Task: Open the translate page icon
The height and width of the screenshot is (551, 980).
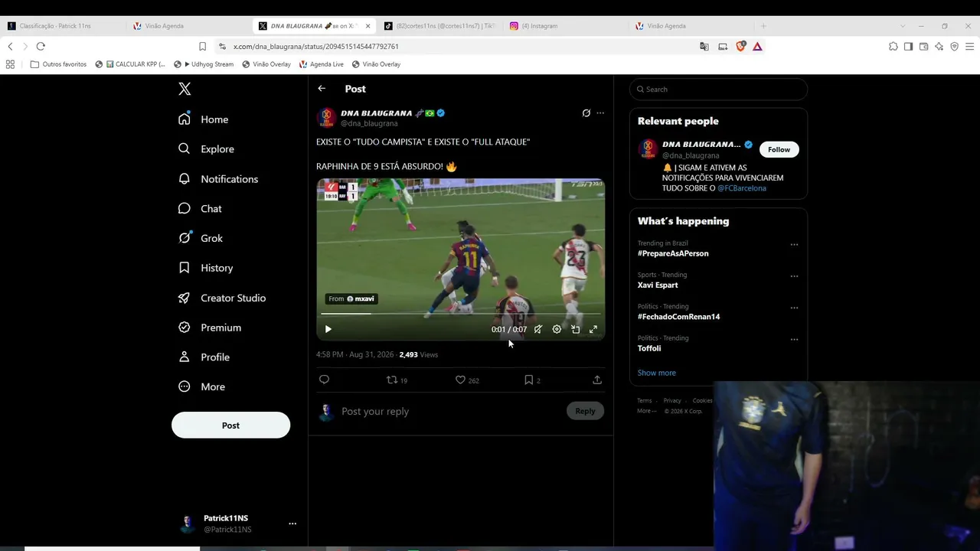Action: 704,47
